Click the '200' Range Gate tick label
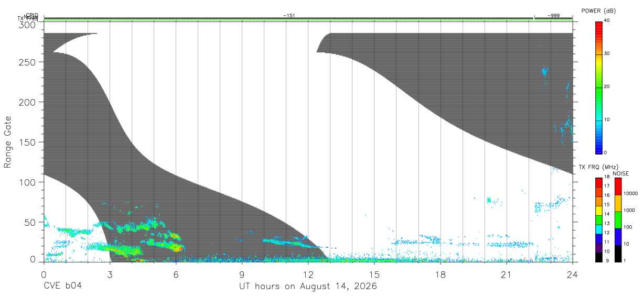Image resolution: width=644 pixels, height=297 pixels. 28,102
